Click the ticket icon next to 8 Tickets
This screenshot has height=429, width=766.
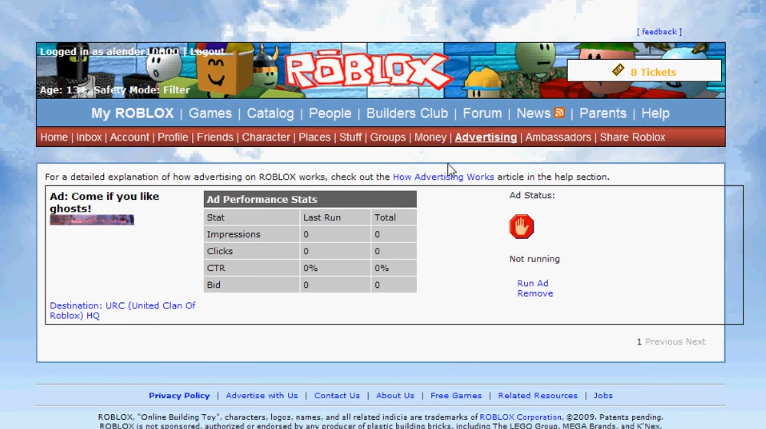click(x=618, y=70)
